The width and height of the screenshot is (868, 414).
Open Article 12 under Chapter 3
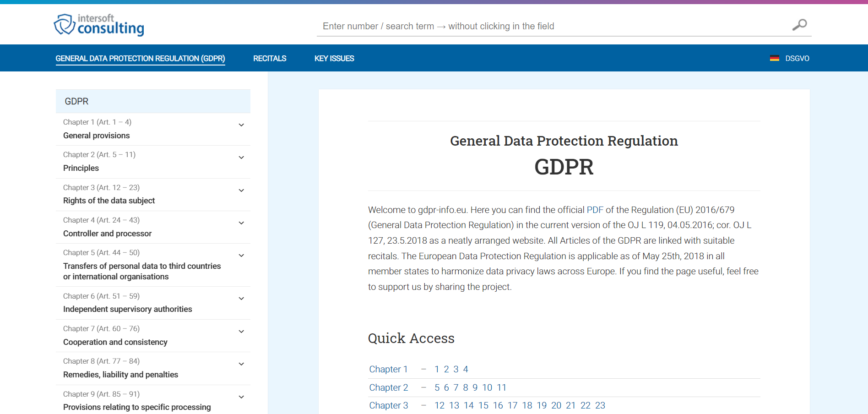coord(439,405)
